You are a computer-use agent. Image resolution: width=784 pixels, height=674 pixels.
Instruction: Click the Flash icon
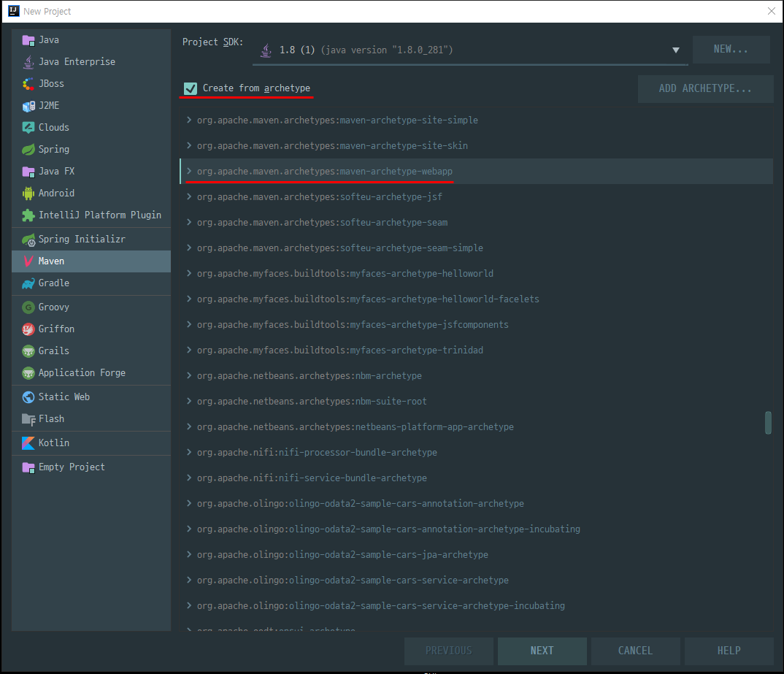tap(28, 419)
